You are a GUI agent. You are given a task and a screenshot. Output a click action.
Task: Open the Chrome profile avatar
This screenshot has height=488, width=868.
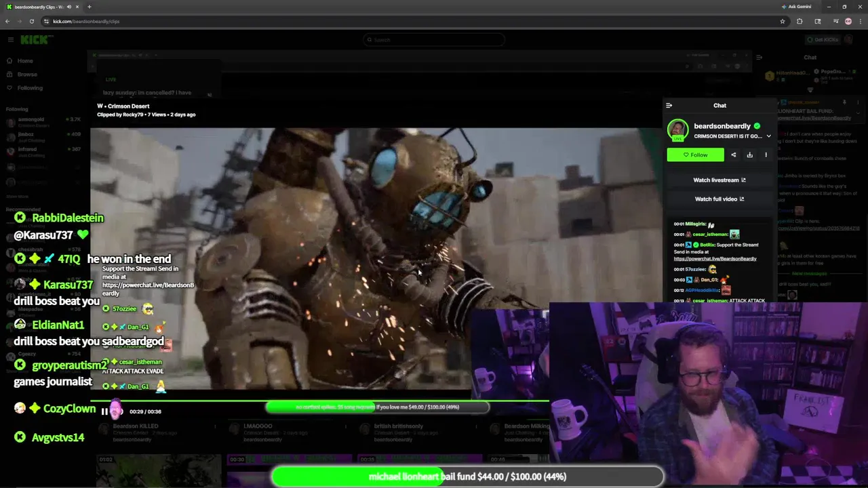coord(848,22)
